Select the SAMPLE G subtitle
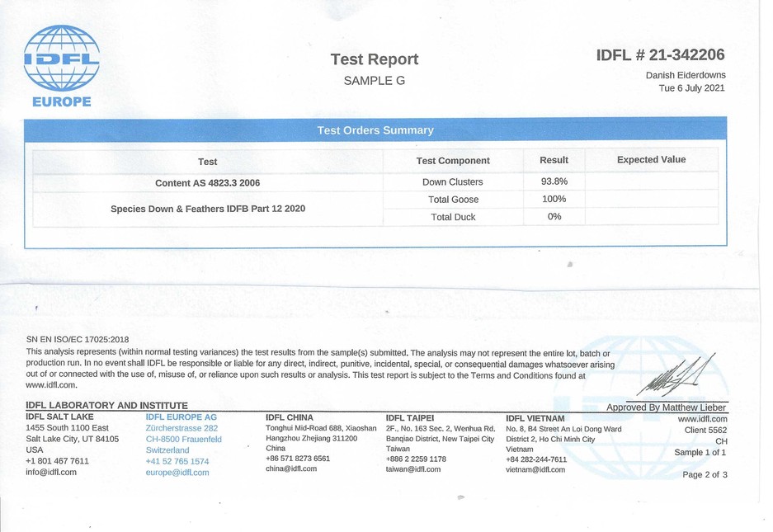773x532 pixels. (x=375, y=80)
